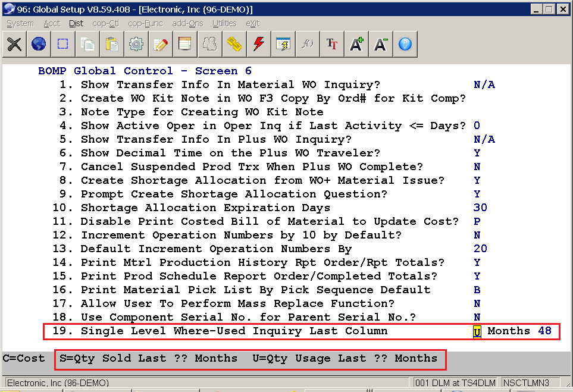Click the N/A value for Plus WO Inquiry row
Viewport: 573px width, 392px height.
pos(484,140)
